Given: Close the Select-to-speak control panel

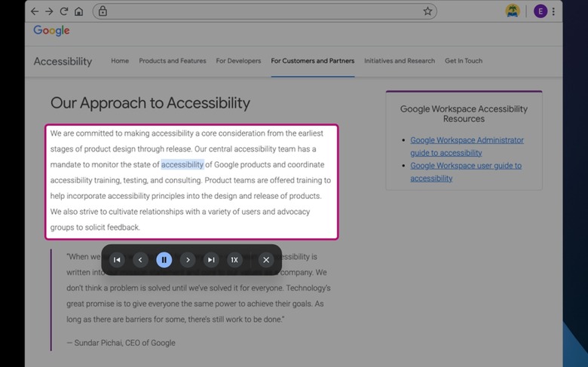Looking at the screenshot, I should pos(266,260).
